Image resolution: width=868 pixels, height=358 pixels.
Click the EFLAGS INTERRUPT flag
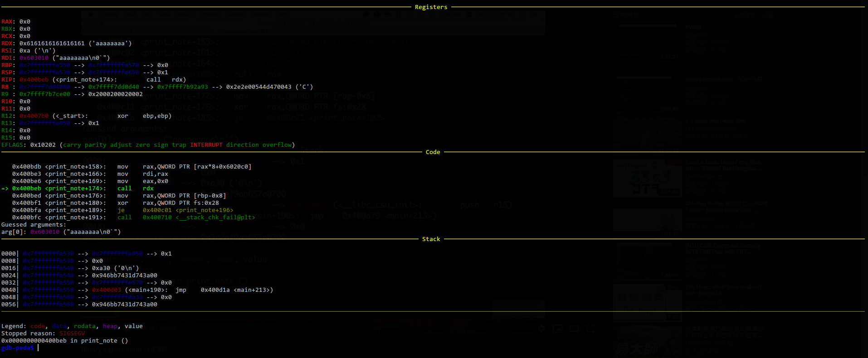point(206,145)
